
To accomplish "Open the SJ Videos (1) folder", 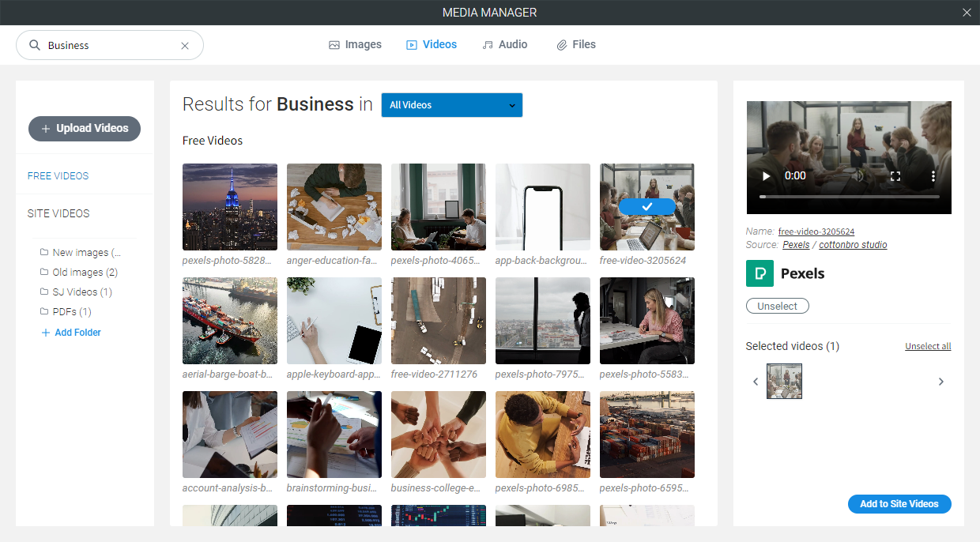I will pos(77,292).
